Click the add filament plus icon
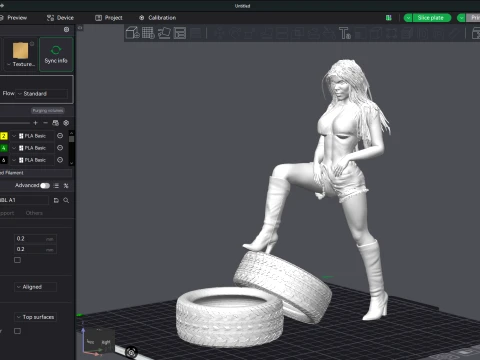Image resolution: width=480 pixels, height=360 pixels. (36, 123)
